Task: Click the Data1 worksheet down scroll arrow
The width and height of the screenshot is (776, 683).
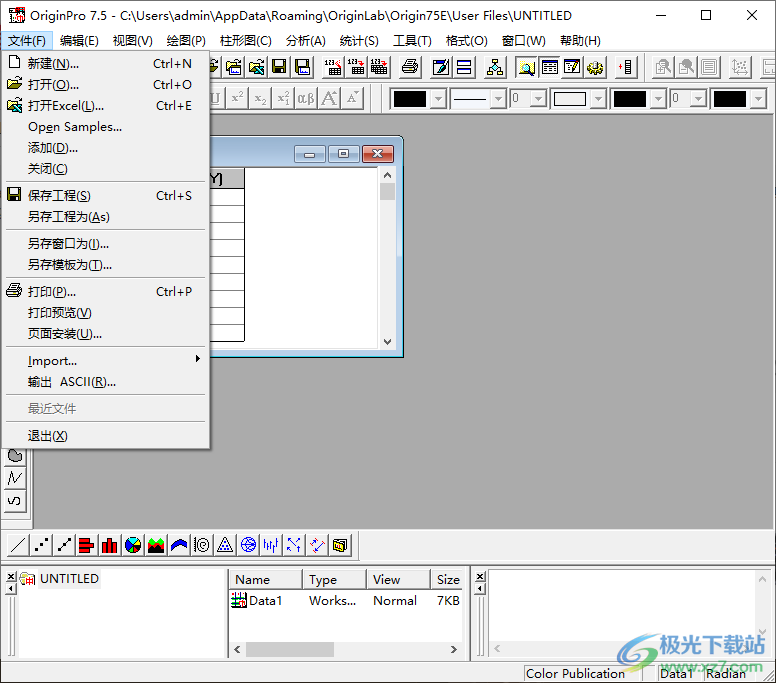Action: pyautogui.click(x=388, y=342)
